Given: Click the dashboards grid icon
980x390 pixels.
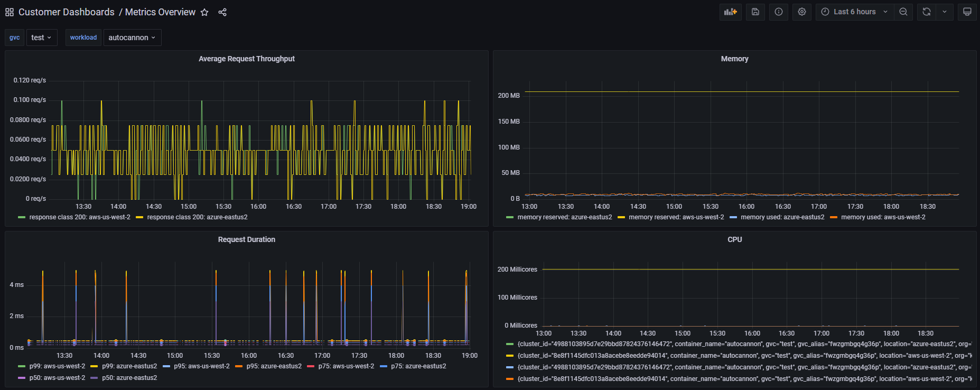Looking at the screenshot, I should click(x=10, y=12).
